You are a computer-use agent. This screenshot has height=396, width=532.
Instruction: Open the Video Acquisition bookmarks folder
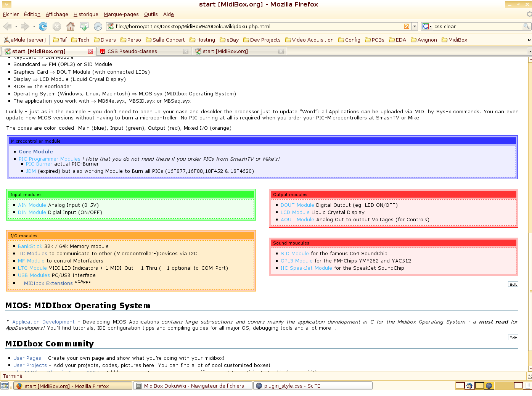click(309, 40)
